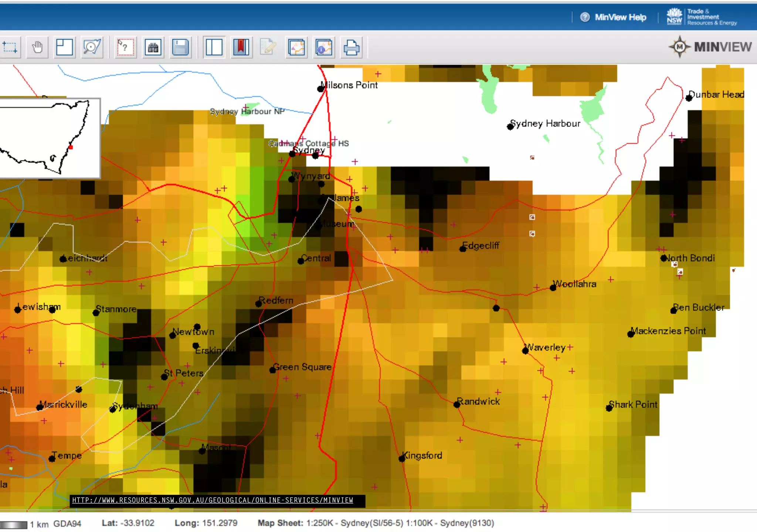The height and width of the screenshot is (532, 757).
Task: Toggle the overview map window icon
Action: [64, 47]
